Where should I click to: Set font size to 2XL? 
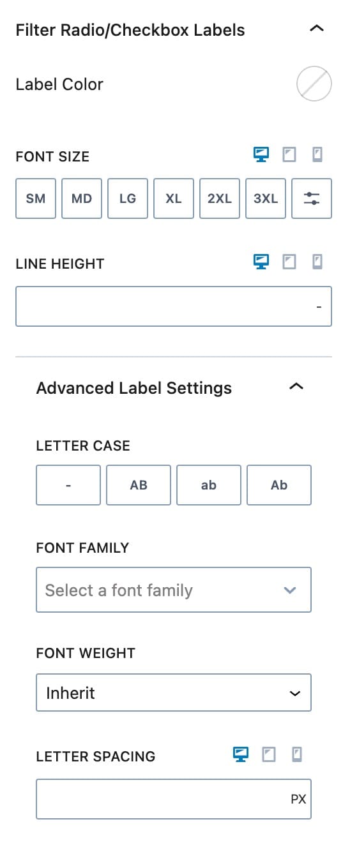(x=220, y=198)
